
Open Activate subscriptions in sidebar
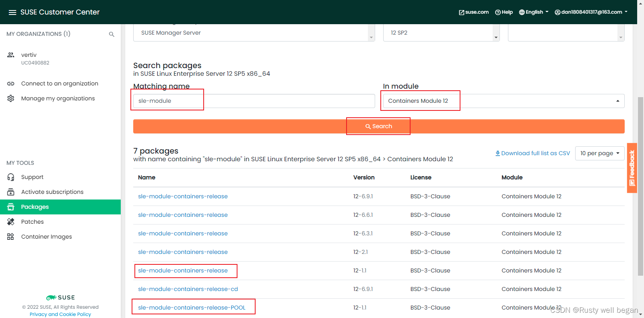pos(52,192)
